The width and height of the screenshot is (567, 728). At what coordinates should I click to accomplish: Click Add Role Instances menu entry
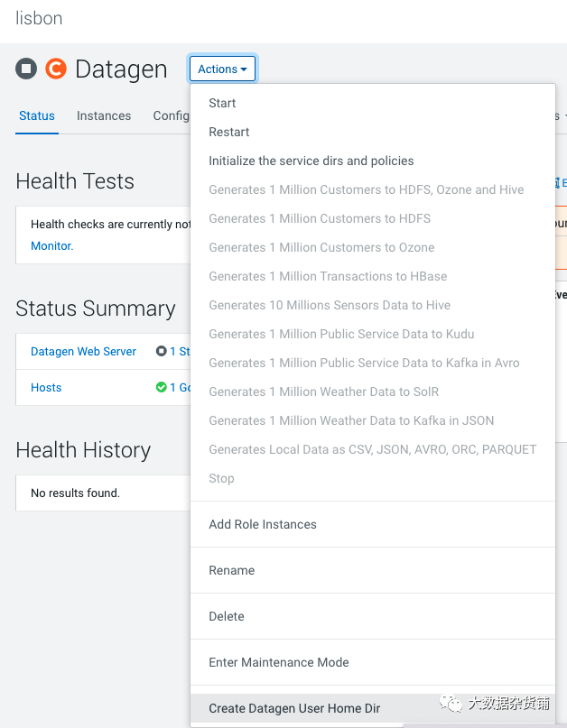[x=262, y=525]
